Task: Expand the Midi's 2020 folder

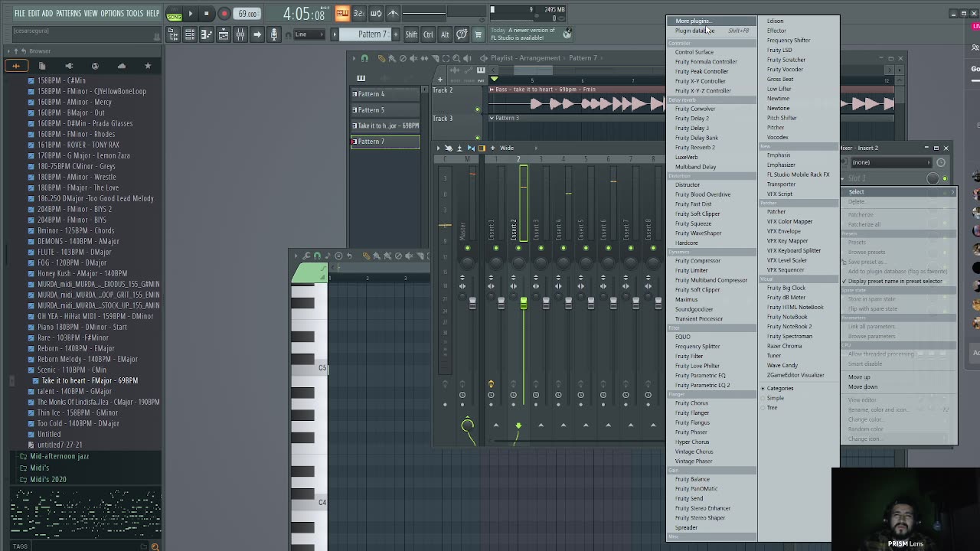Action: tap(47, 479)
